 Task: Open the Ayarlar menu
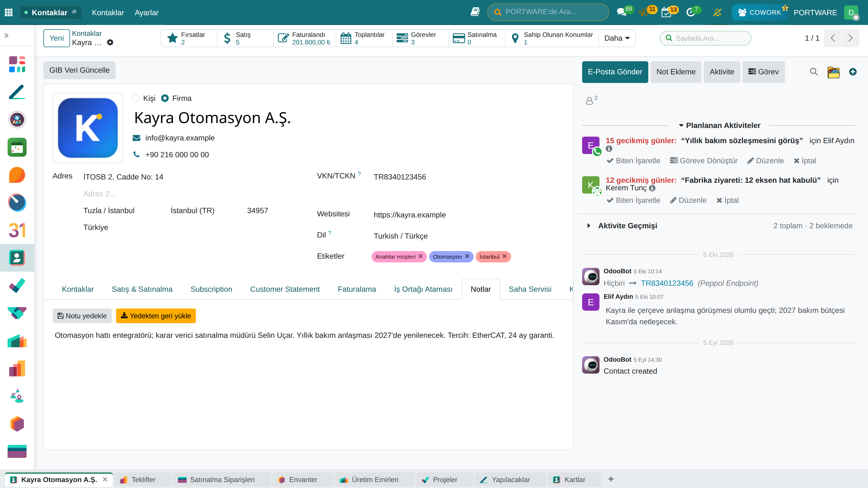(x=146, y=12)
